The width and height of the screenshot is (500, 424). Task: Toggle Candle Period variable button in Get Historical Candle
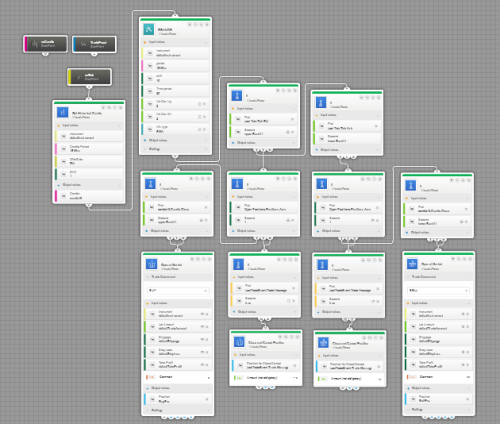click(x=63, y=149)
